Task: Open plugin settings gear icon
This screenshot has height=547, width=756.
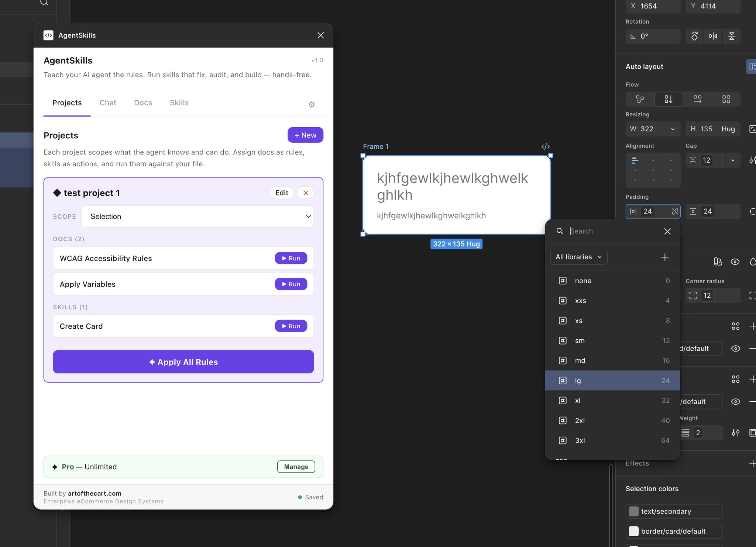Action: coord(312,105)
